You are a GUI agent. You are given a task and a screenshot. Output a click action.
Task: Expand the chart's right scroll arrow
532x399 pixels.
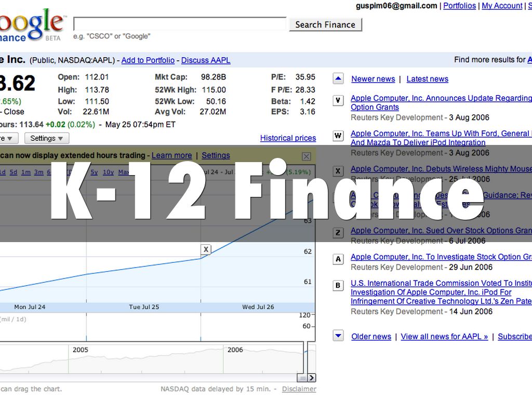[312, 378]
